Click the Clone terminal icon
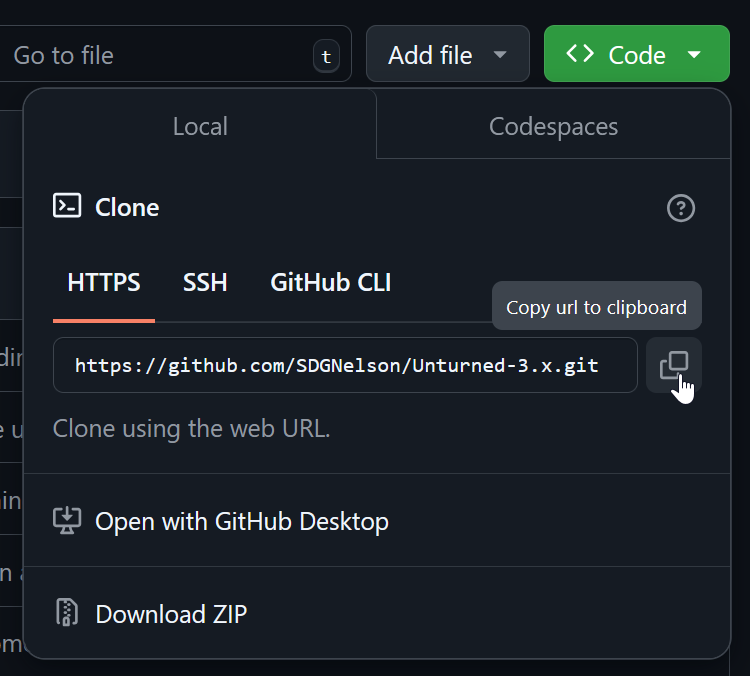 pos(67,206)
